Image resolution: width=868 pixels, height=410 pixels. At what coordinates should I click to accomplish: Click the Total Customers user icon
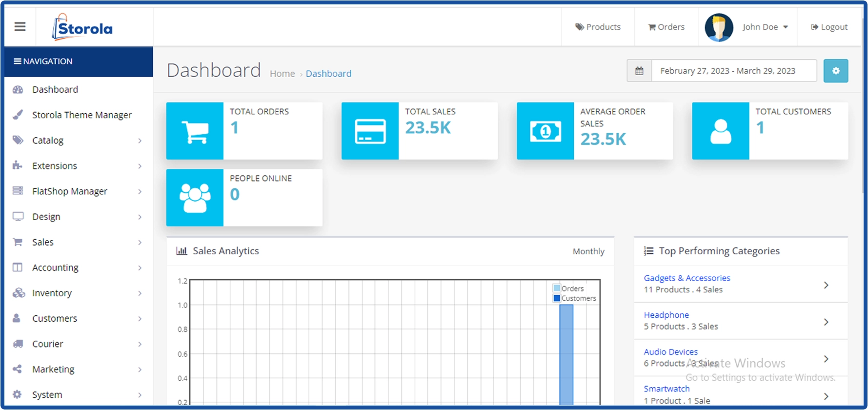pyautogui.click(x=720, y=131)
